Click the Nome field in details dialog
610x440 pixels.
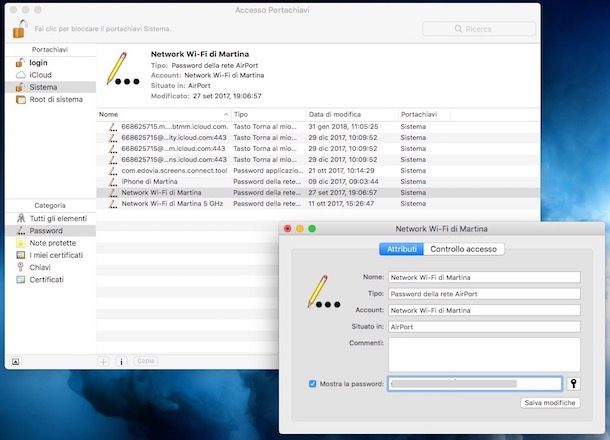484,277
